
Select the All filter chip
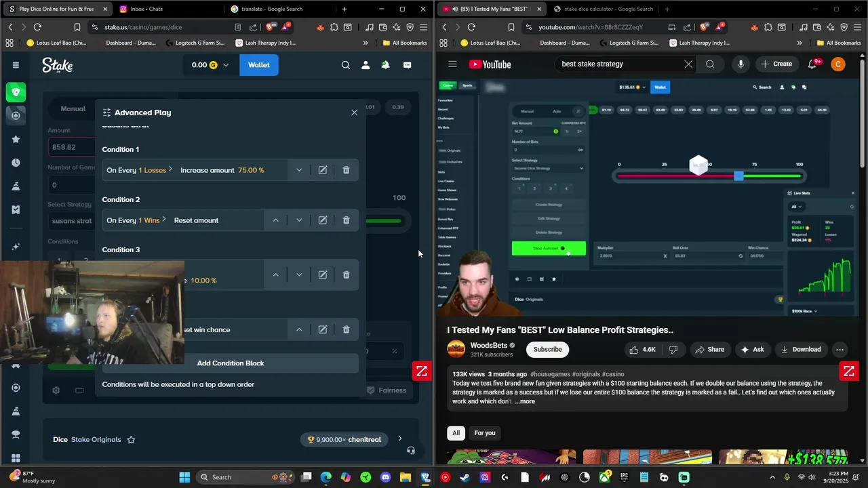tap(456, 433)
